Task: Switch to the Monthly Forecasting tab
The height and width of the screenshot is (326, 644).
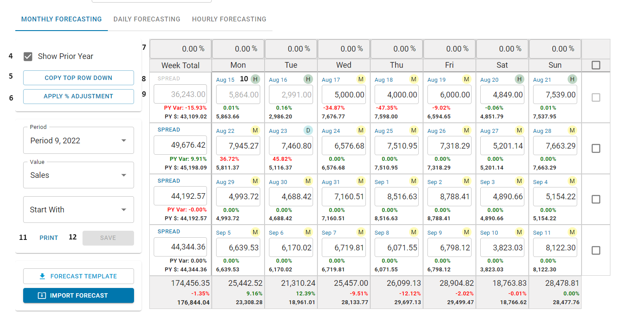Action: click(x=62, y=19)
